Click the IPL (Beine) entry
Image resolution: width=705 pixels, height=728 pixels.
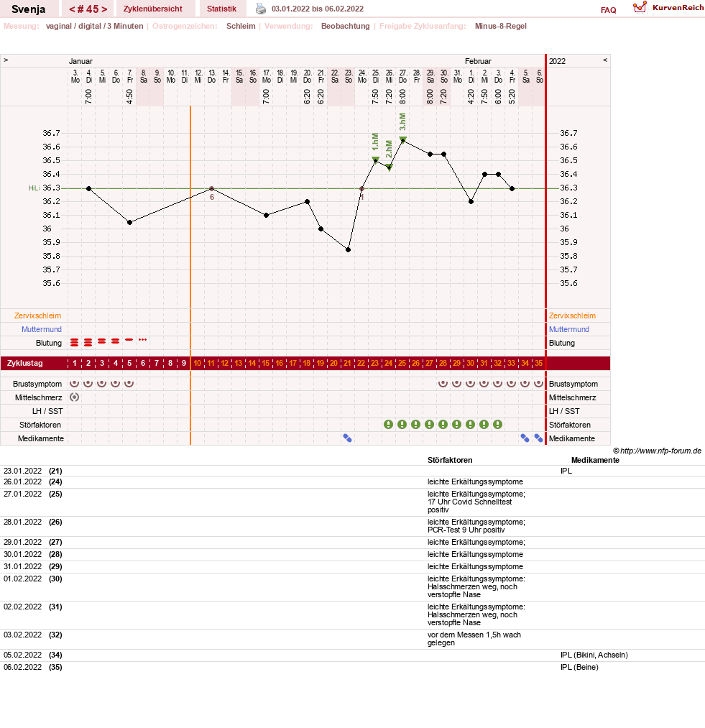coord(579,667)
